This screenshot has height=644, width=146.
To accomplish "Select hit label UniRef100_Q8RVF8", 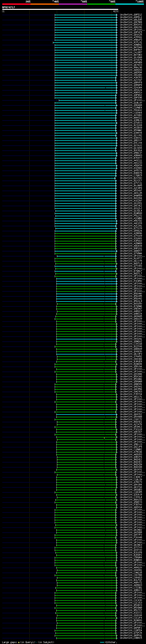I will pyautogui.click(x=131, y=82).
